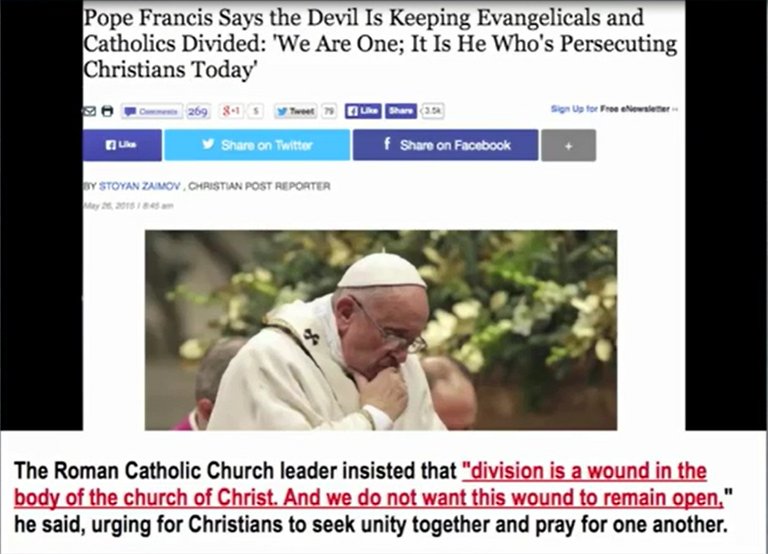Click the Pope Francis article headline
Screen dimensions: 768x554
[380, 43]
